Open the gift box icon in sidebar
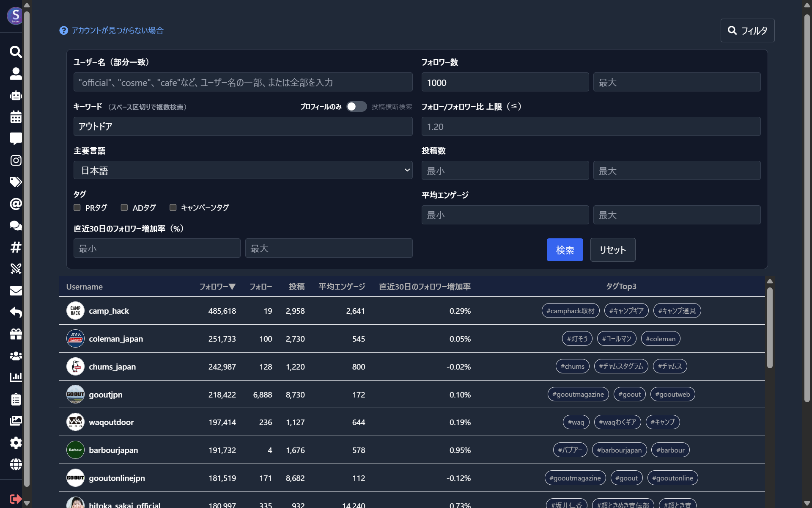Image resolution: width=812 pixels, height=508 pixels. click(x=16, y=334)
